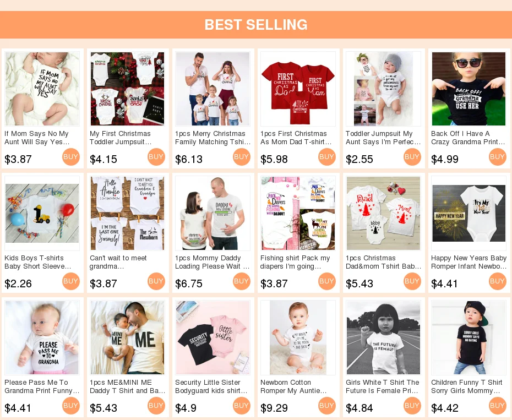
Task: Open the red First Christmas shirts image
Action: tap(298, 89)
